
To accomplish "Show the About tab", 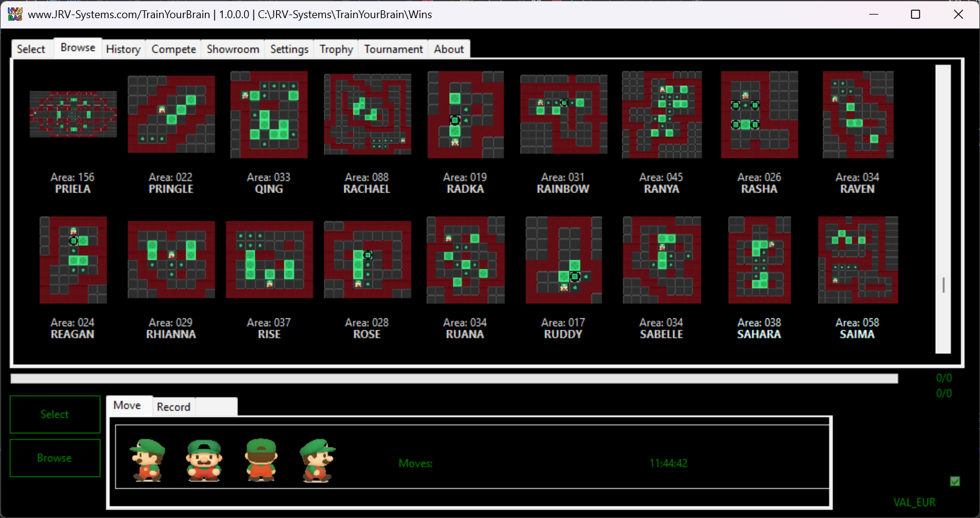I will 449,49.
